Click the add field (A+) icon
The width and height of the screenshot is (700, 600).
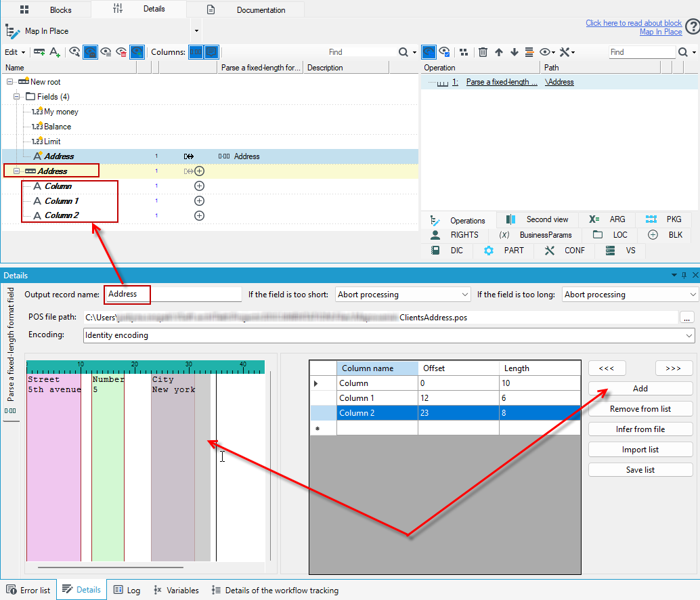[x=54, y=52]
